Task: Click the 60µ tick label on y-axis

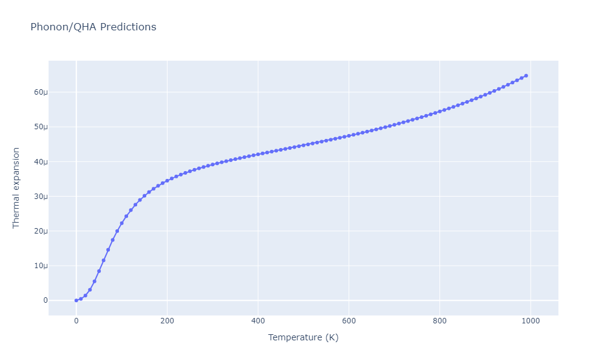Action: click(x=41, y=92)
